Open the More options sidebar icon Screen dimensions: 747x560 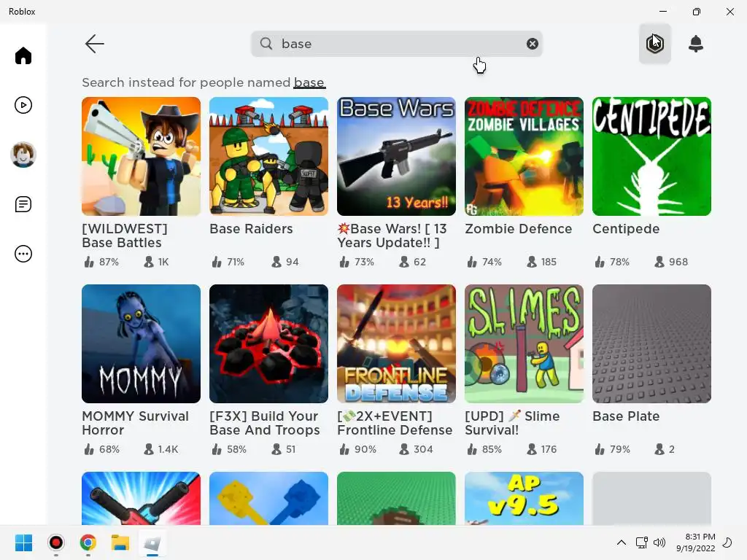click(23, 254)
